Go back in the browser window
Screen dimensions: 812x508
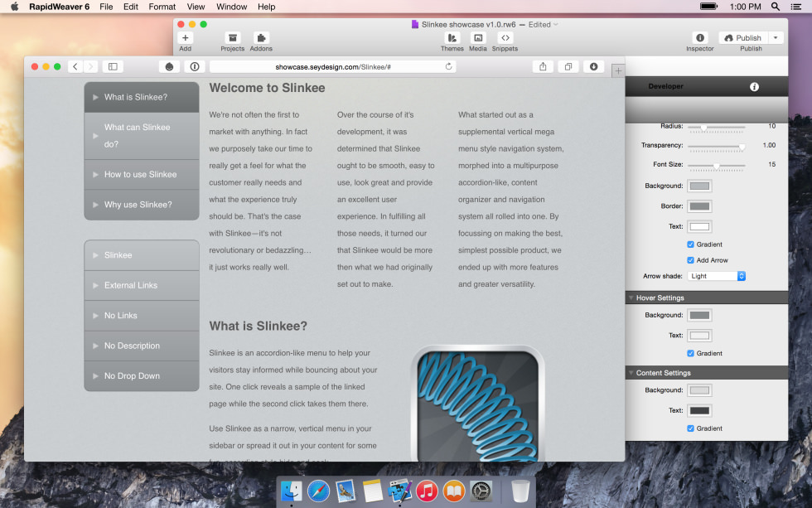pos(75,66)
